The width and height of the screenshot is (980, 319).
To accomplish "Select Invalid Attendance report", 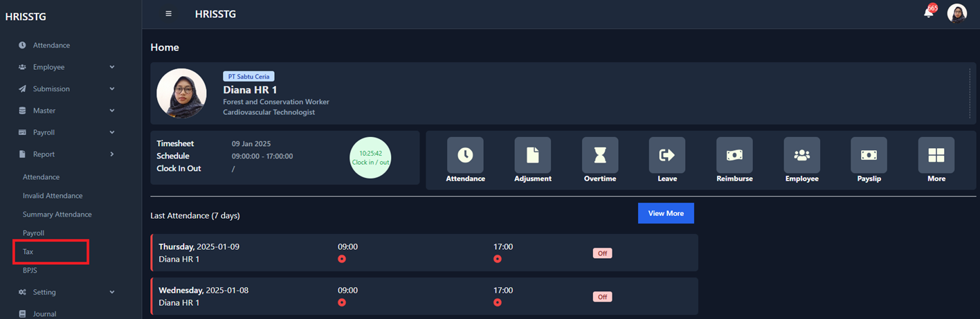I will (53, 196).
